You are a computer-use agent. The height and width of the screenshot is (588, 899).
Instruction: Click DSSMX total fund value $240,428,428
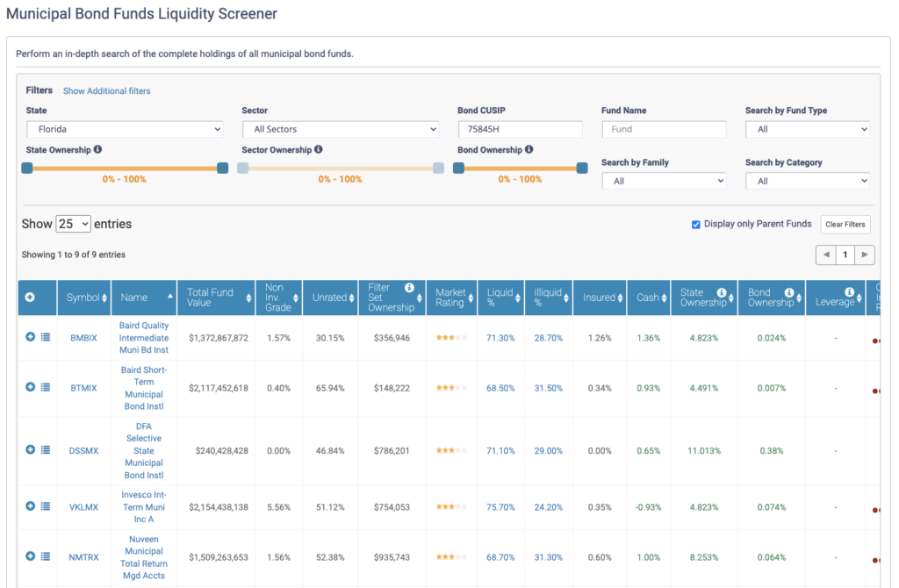pos(222,450)
